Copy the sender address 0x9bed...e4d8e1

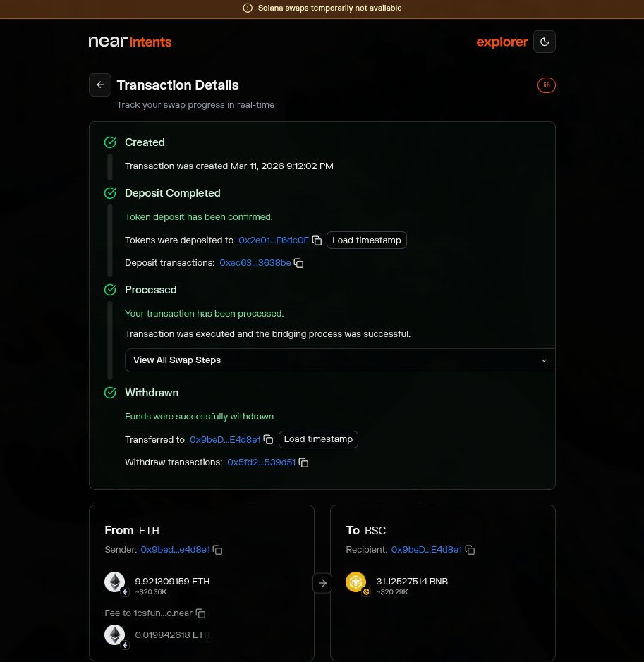[217, 550]
